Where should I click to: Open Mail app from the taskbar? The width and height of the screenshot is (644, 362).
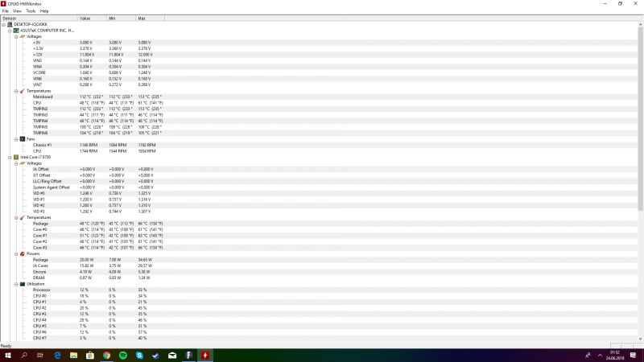coord(172,356)
